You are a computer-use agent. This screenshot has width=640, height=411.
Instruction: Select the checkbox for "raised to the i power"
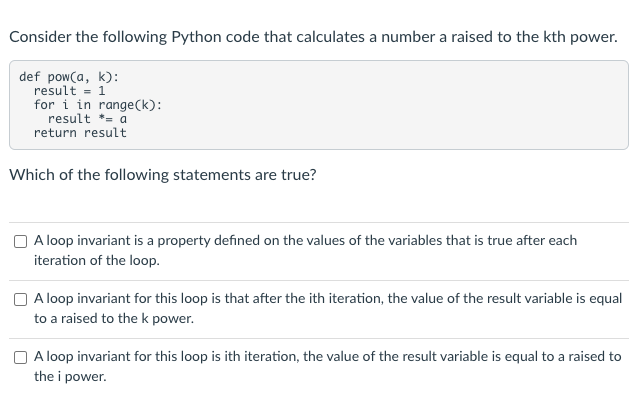(x=20, y=357)
